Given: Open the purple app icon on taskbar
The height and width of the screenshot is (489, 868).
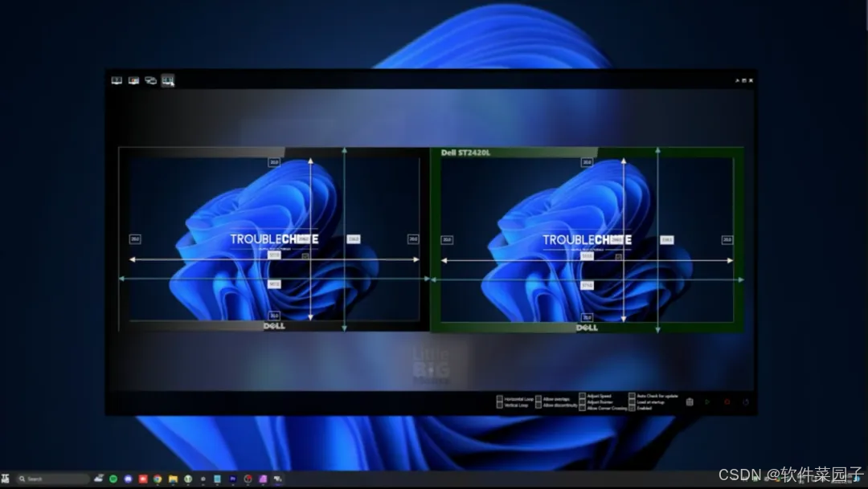Looking at the screenshot, I should tap(263, 479).
